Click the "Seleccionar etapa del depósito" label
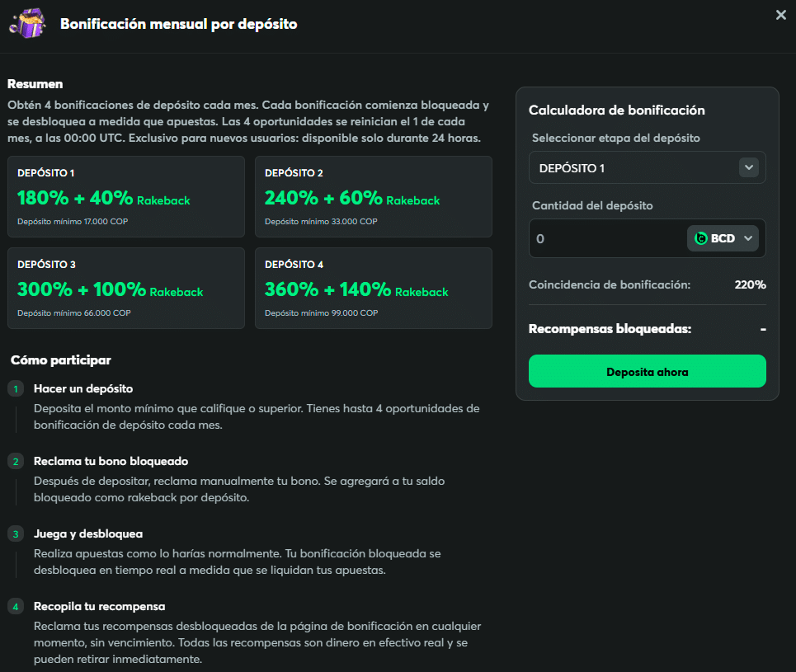This screenshot has height=672, width=796. 616,138
